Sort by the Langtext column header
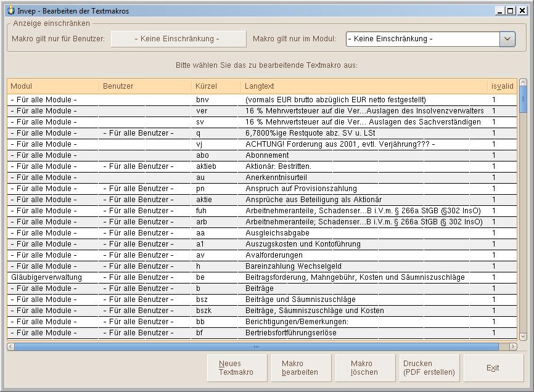The height and width of the screenshot is (392, 534). [x=364, y=86]
